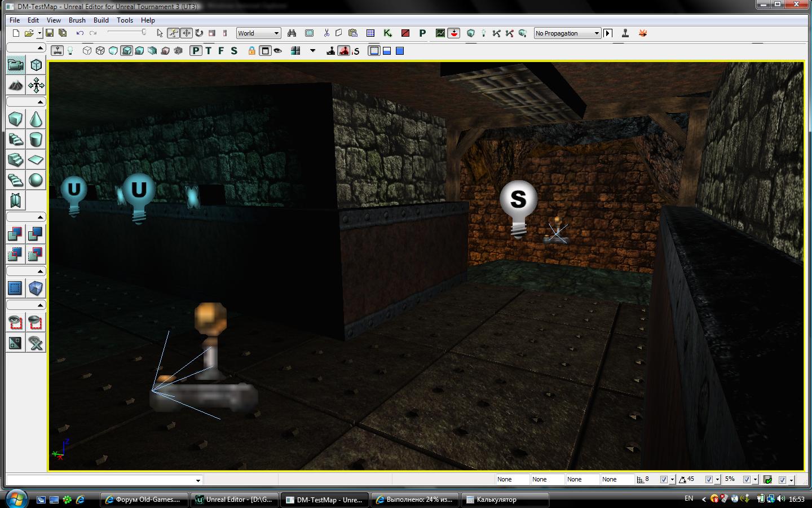Click the Show All actors icon
This screenshot has width=812, height=508.
pyautogui.click(x=36, y=343)
